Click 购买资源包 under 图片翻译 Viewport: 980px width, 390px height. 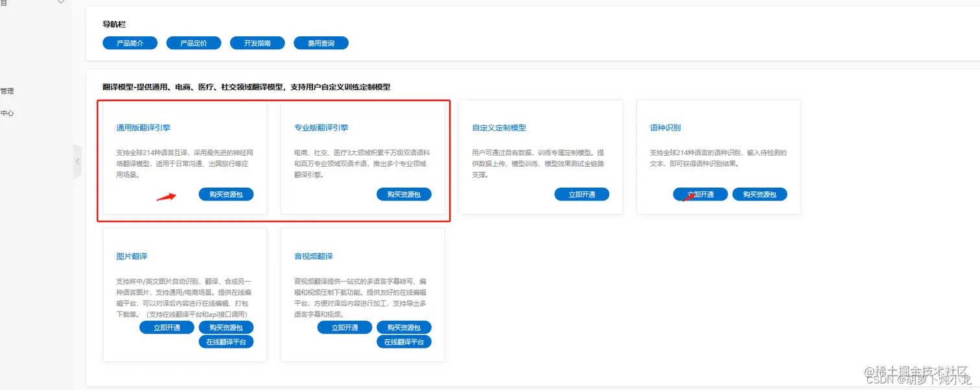[226, 327]
